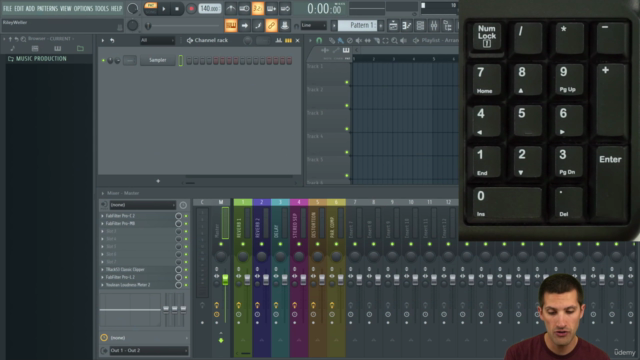Open the Channel rack graph editor icon
This screenshot has width=640, height=360.
tap(279, 40)
